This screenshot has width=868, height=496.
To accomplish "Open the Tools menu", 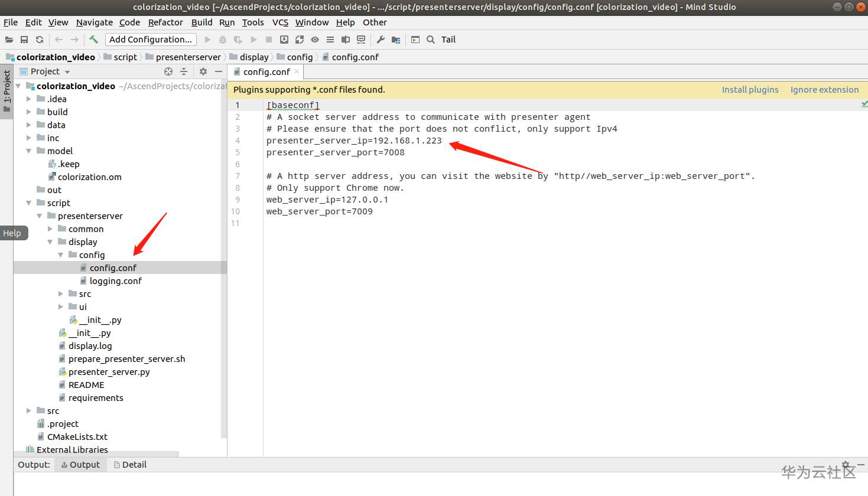I will pos(253,22).
